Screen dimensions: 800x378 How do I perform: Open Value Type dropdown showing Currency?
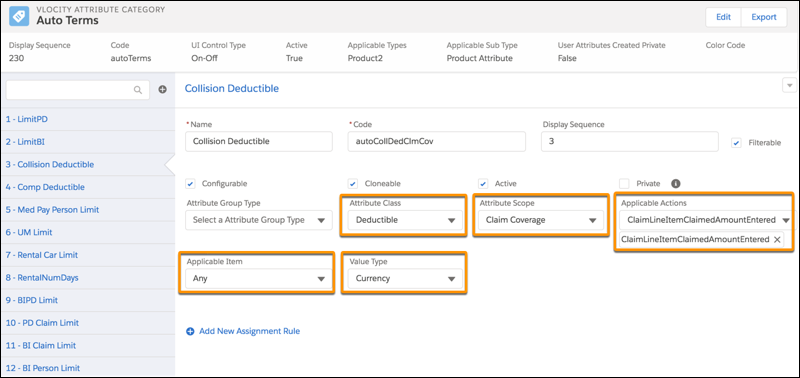(406, 279)
